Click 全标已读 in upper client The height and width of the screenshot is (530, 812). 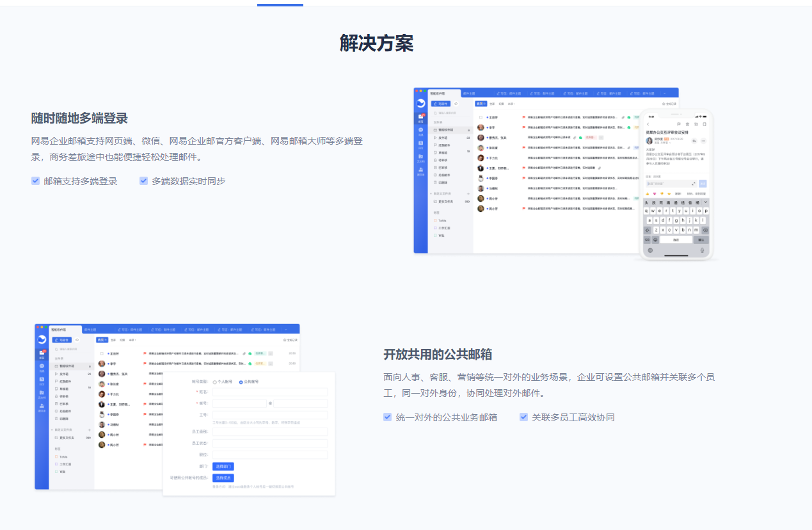pos(669,103)
